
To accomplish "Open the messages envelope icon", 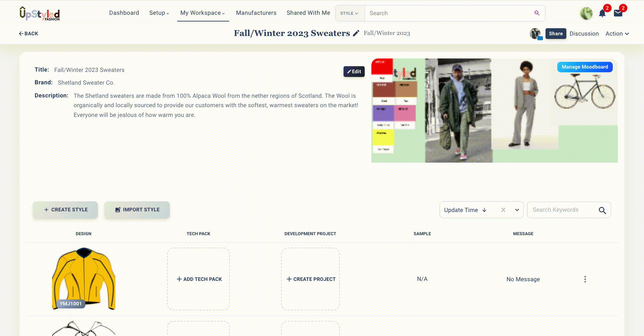I will click(x=618, y=13).
